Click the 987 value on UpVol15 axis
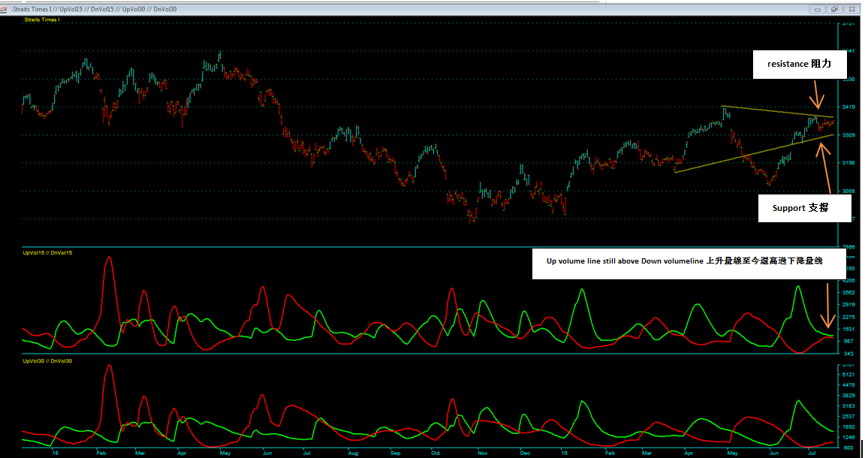This screenshot has height=458, width=868. 850,342
